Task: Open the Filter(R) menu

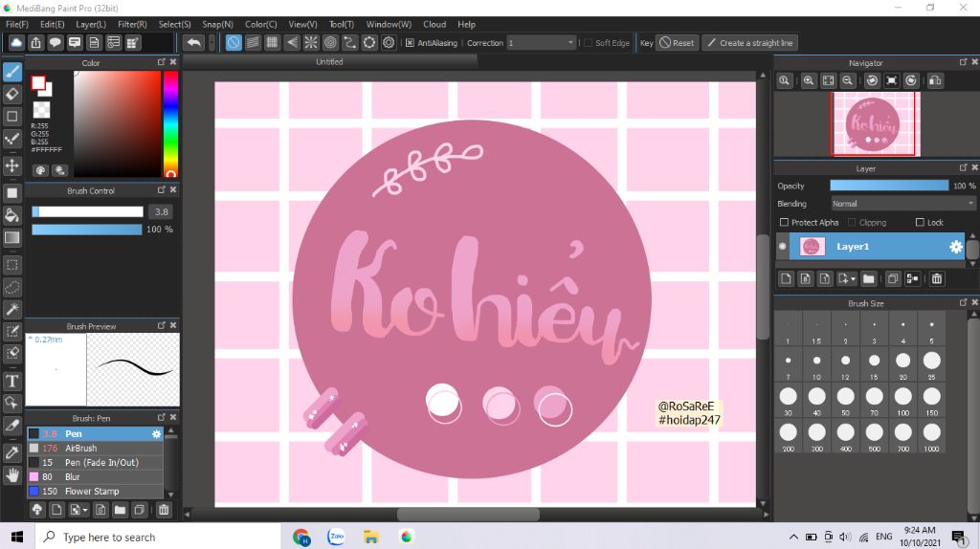Action: (x=132, y=24)
